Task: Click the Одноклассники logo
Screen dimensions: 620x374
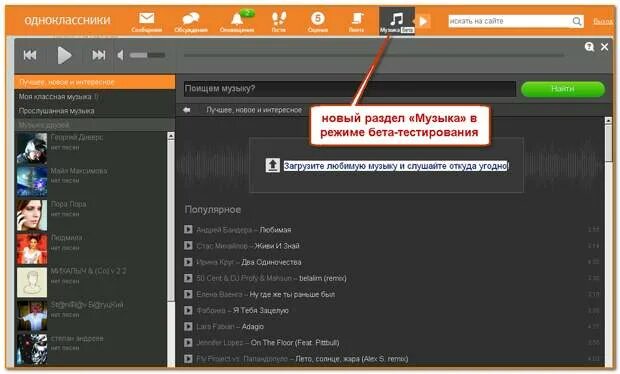Action: pos(67,20)
